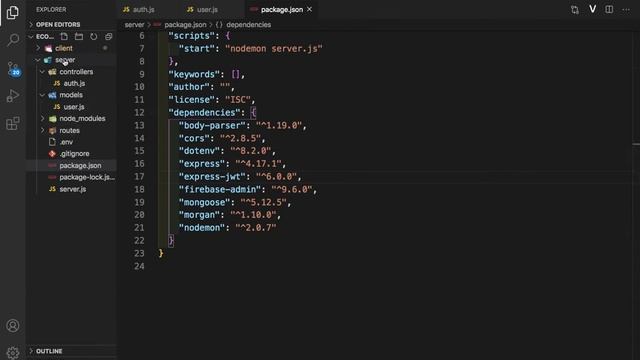
Task: Expand the Open Editors section
Action: [58, 24]
